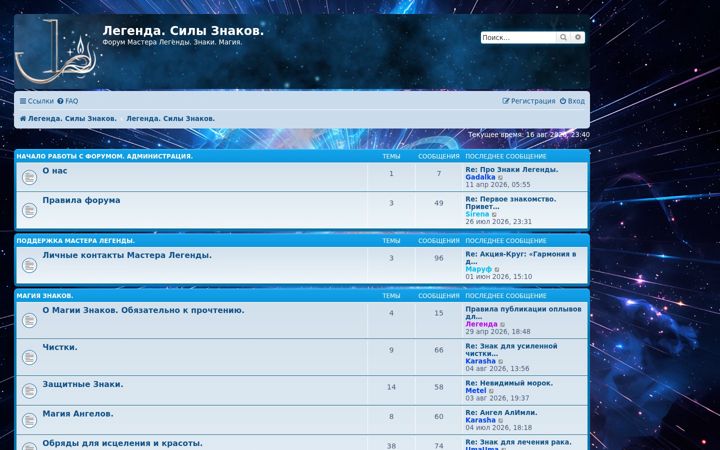720x450 pixels.
Task: Open user profile 'Gadalka'
Action: pos(480,177)
